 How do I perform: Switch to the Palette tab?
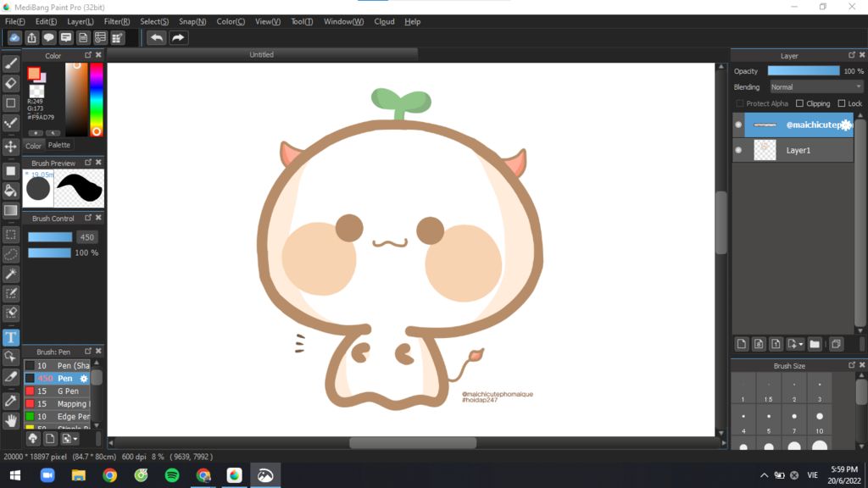[59, 145]
